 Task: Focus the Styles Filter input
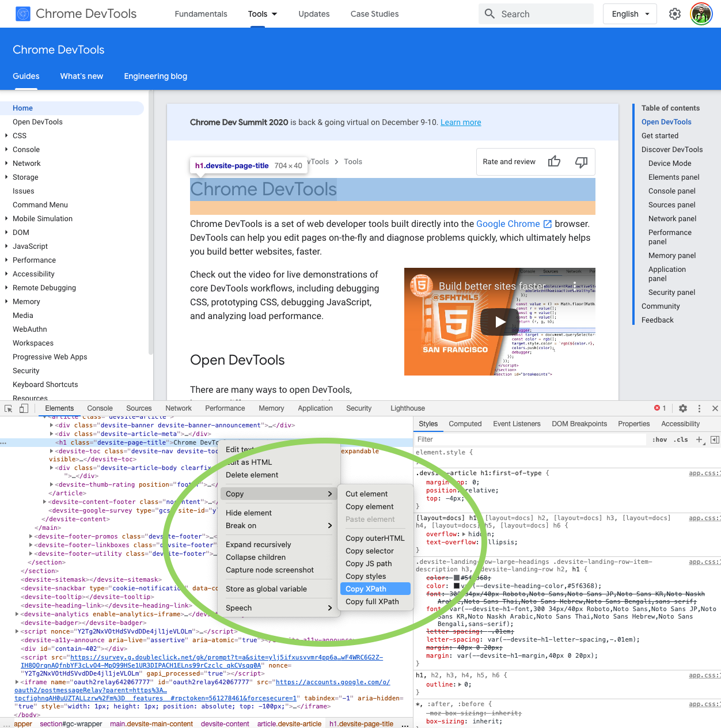tap(530, 439)
